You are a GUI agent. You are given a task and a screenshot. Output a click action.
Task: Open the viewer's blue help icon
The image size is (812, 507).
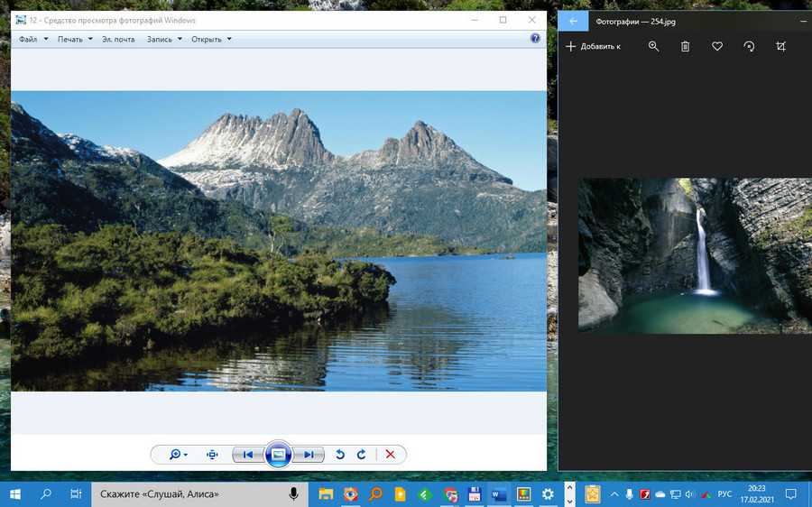535,39
